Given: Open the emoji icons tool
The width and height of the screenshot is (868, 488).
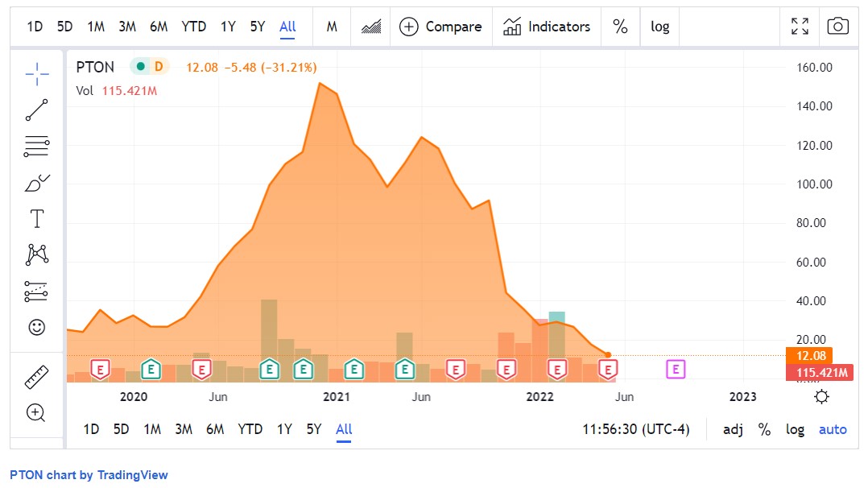Looking at the screenshot, I should (x=36, y=328).
